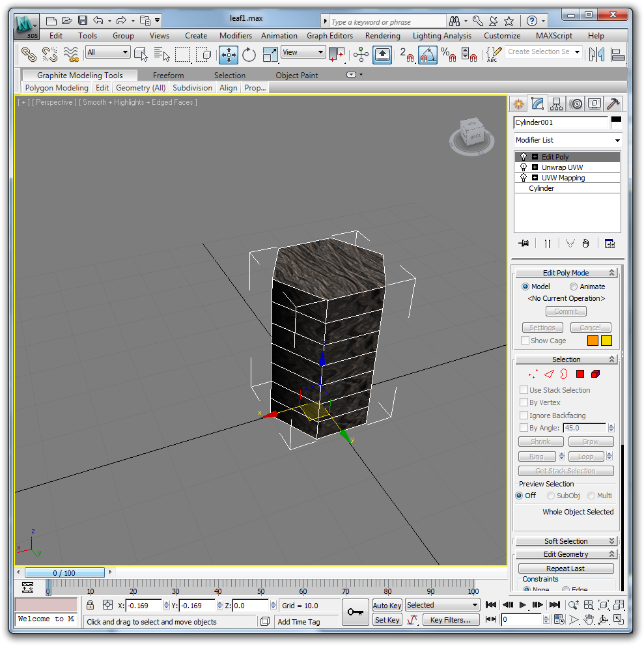Select the Select and Move tool
The image size is (644, 646).
tap(229, 55)
